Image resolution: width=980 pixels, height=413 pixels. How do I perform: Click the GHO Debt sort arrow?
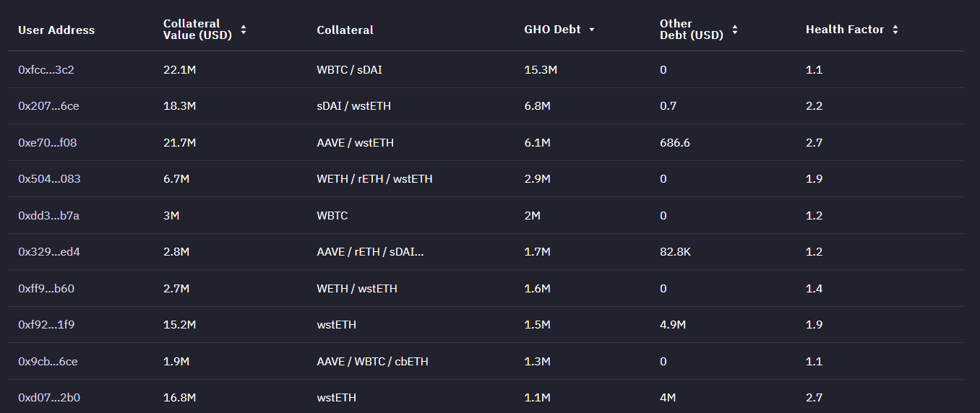[592, 30]
